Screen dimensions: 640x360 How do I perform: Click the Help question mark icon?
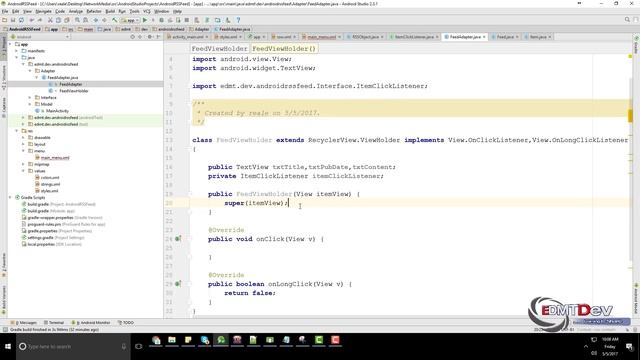(238, 20)
